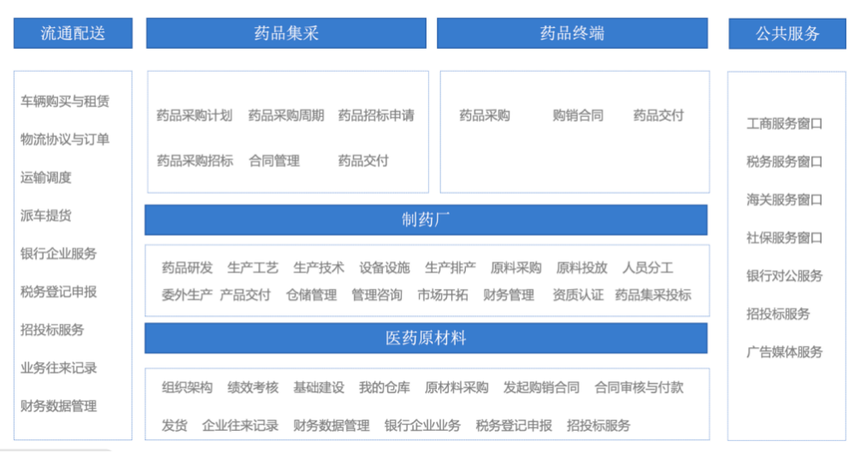Open 车辆购买与租赁 in 流通配送
The image size is (860, 453).
[x=65, y=101]
